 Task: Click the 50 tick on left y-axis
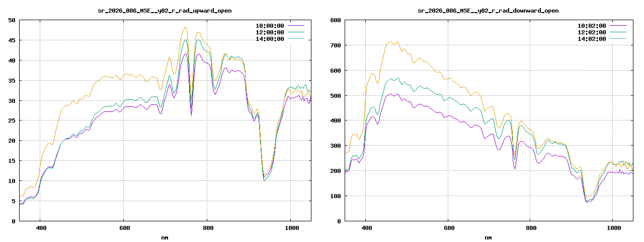(11, 20)
